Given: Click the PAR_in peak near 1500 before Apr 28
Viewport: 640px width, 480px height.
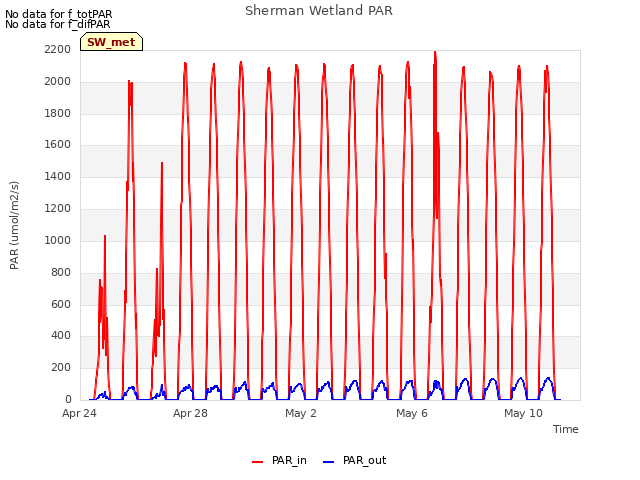Looking at the screenshot, I should point(162,164).
